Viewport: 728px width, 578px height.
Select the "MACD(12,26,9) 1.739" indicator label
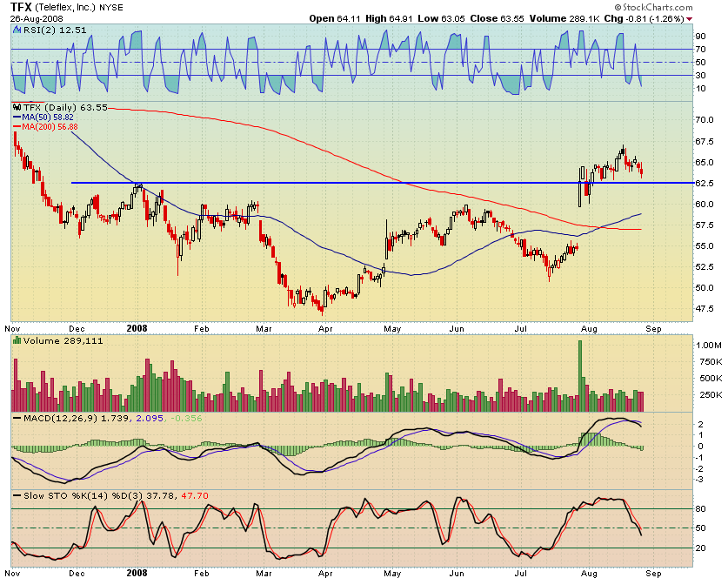coord(77,418)
